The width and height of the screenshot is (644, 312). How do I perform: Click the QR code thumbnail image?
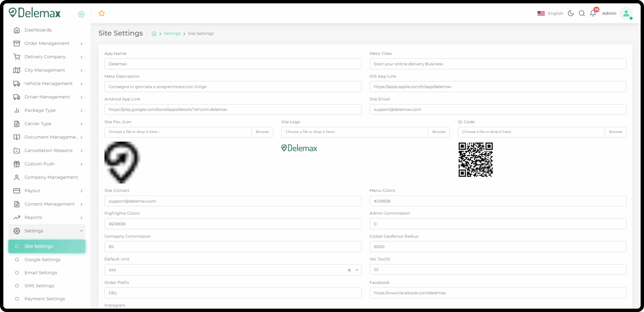click(475, 160)
